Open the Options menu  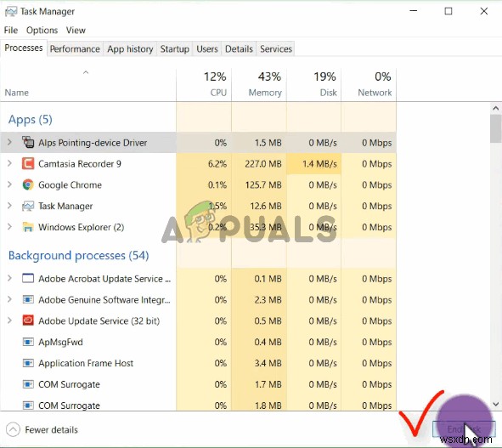point(42,30)
